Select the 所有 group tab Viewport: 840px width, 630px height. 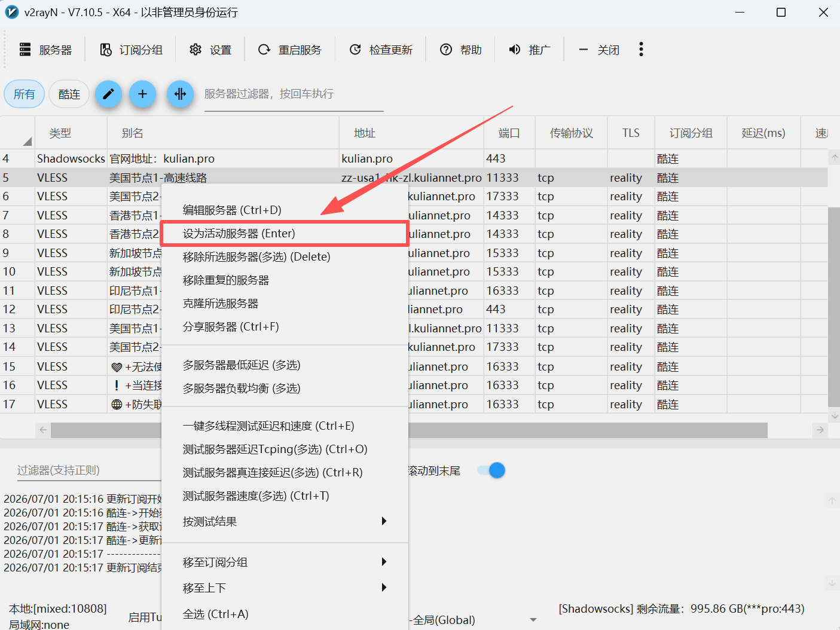pos(25,94)
